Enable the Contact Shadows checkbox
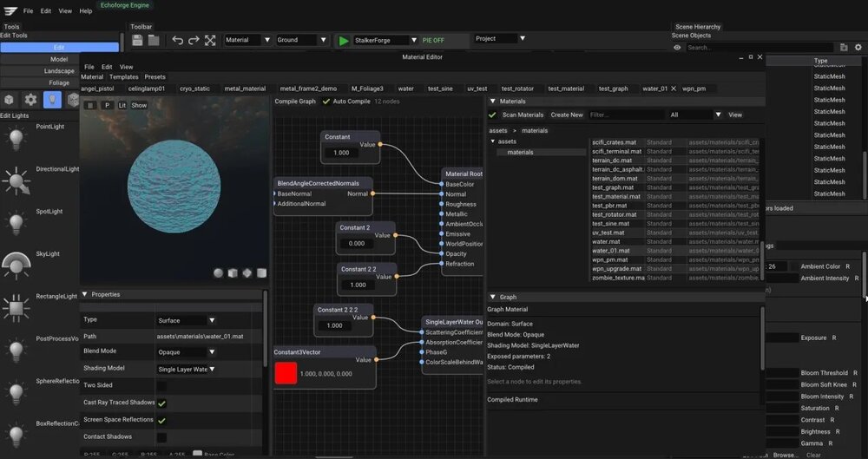This screenshot has height=459, width=868. (x=161, y=437)
